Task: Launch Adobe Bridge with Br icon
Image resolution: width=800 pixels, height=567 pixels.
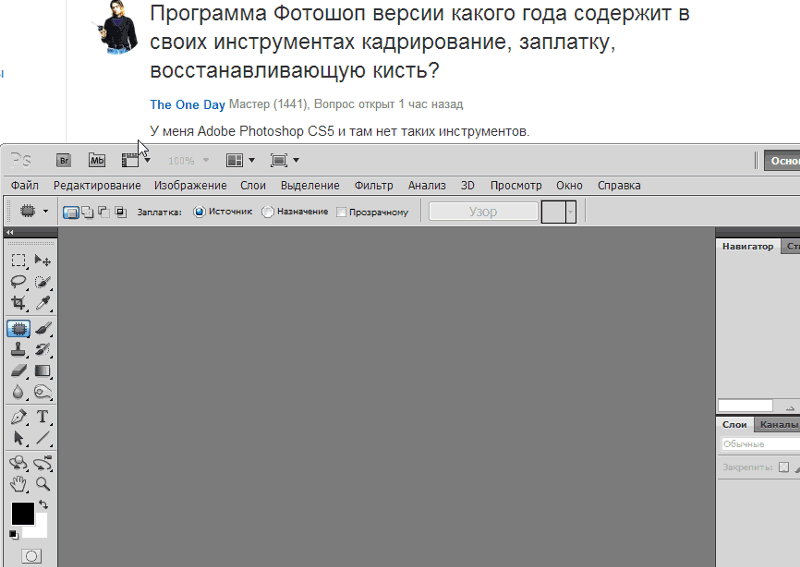Action: click(x=64, y=160)
